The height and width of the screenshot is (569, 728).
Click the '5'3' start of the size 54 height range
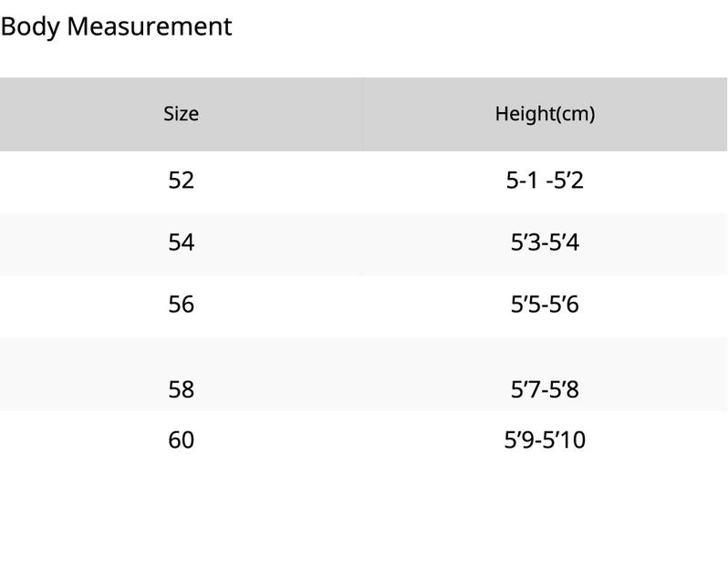[x=525, y=243]
